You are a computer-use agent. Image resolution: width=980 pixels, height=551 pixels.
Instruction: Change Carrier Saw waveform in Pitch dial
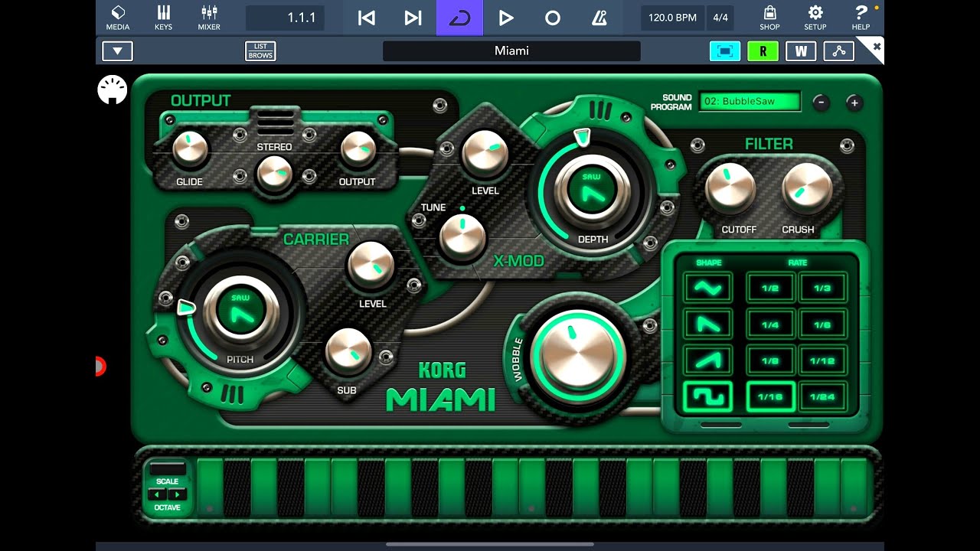click(x=240, y=310)
